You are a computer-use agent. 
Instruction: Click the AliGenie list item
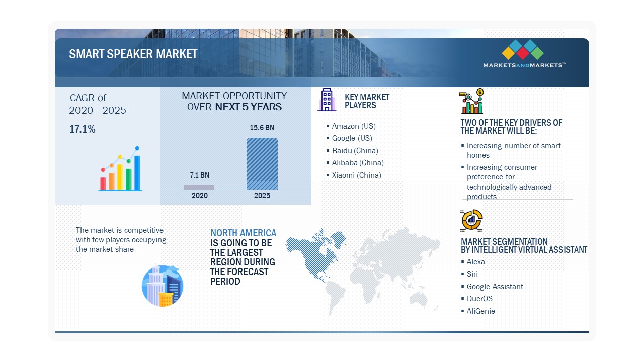(480, 311)
